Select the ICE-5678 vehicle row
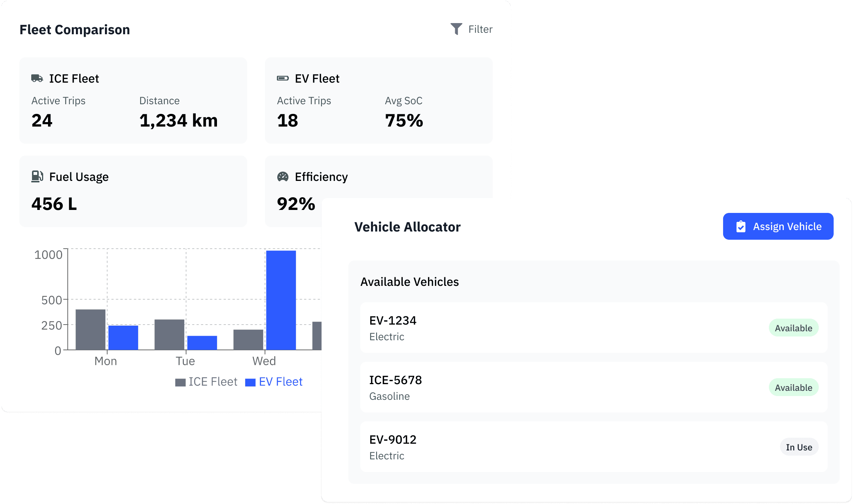The image size is (853, 504). pyautogui.click(x=594, y=387)
